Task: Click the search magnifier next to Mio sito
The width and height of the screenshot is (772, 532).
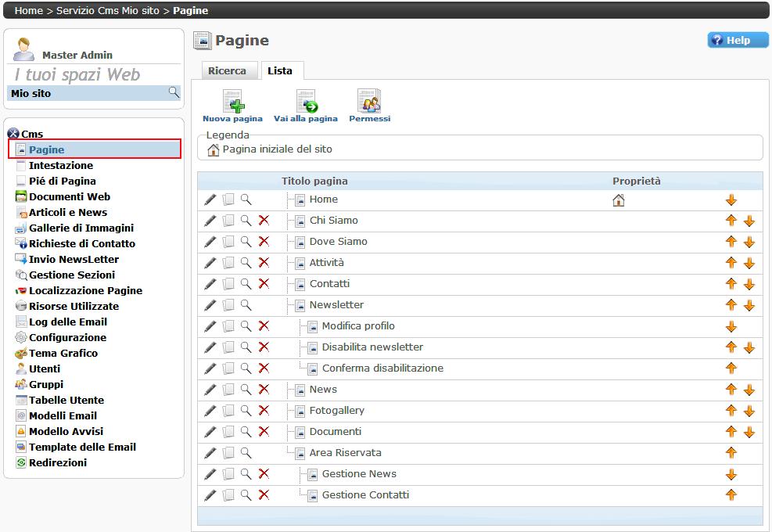Action: tap(174, 93)
